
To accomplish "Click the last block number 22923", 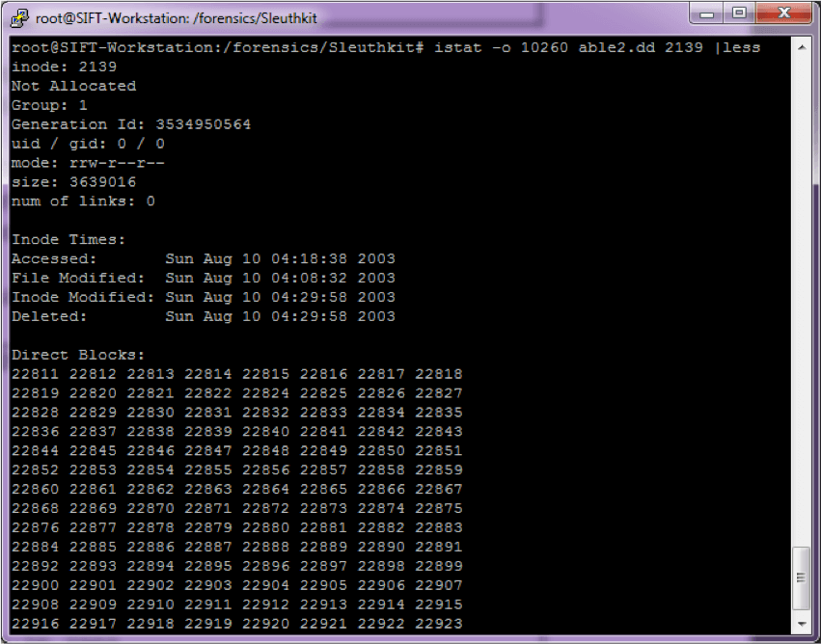I will (x=439, y=624).
